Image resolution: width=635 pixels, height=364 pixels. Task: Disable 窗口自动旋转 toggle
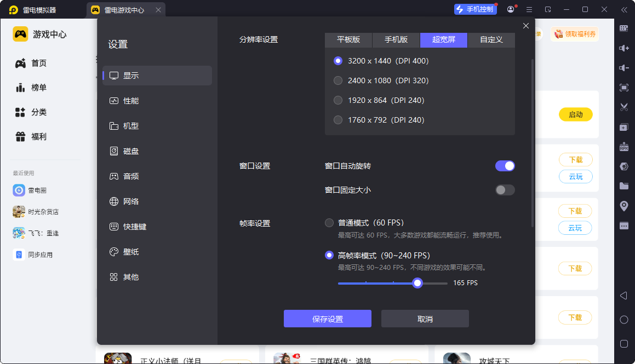pyautogui.click(x=505, y=165)
